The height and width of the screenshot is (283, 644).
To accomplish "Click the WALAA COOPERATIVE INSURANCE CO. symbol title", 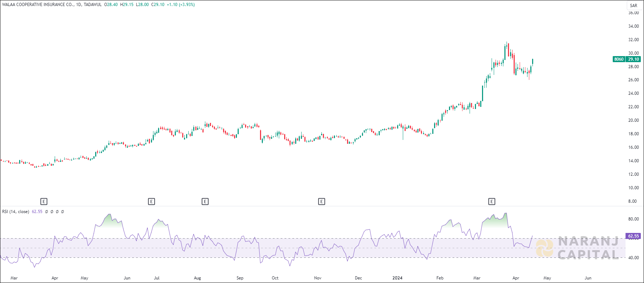I will (x=38, y=5).
